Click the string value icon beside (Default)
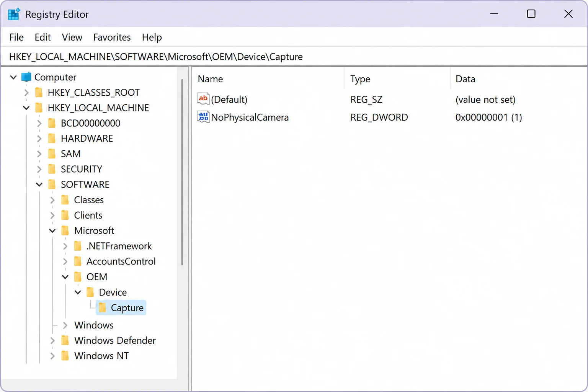The image size is (588, 392). (203, 99)
